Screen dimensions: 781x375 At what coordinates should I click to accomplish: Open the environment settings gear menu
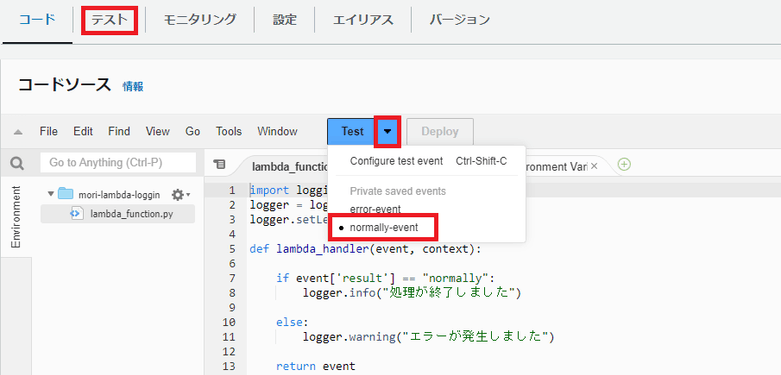181,195
